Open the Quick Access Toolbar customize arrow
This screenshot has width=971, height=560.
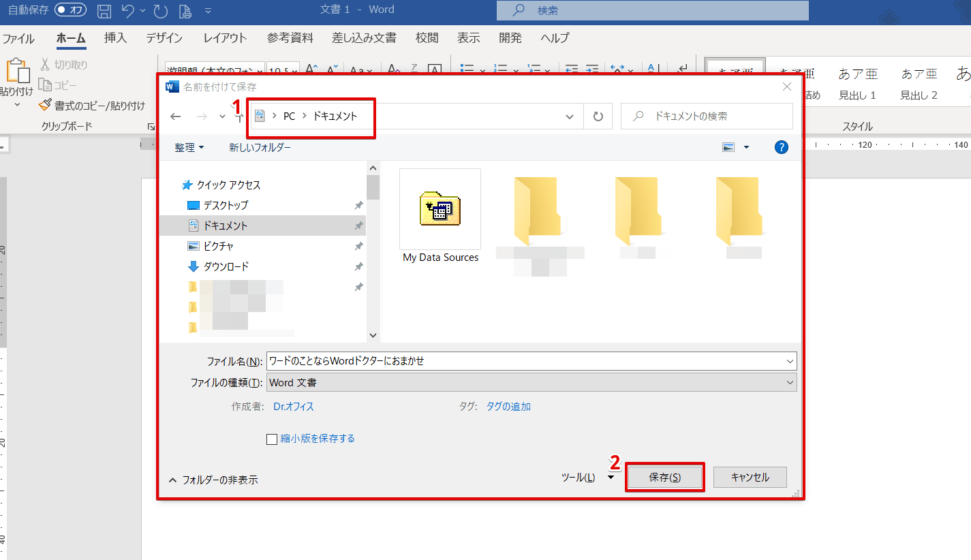pyautogui.click(x=208, y=11)
